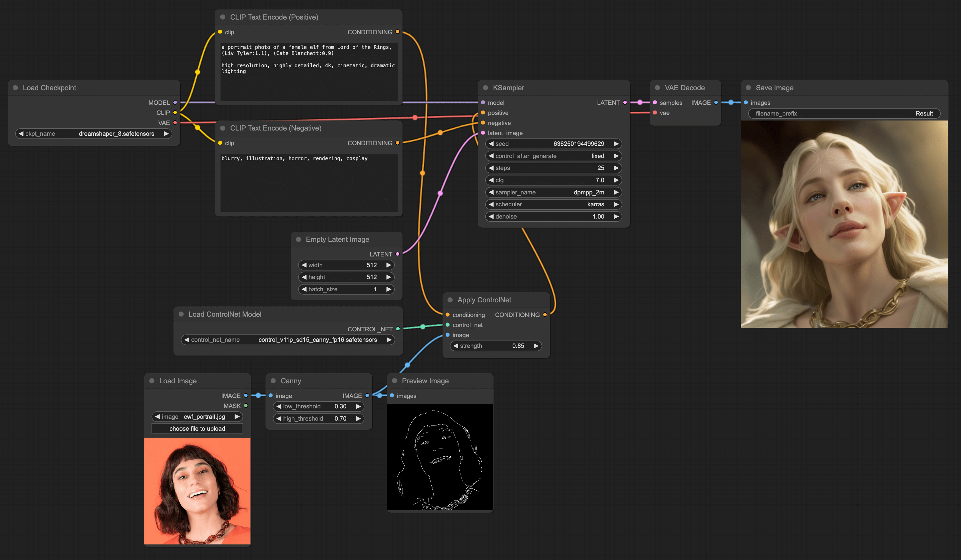Click the MASK output socket on Load Image

click(x=246, y=406)
